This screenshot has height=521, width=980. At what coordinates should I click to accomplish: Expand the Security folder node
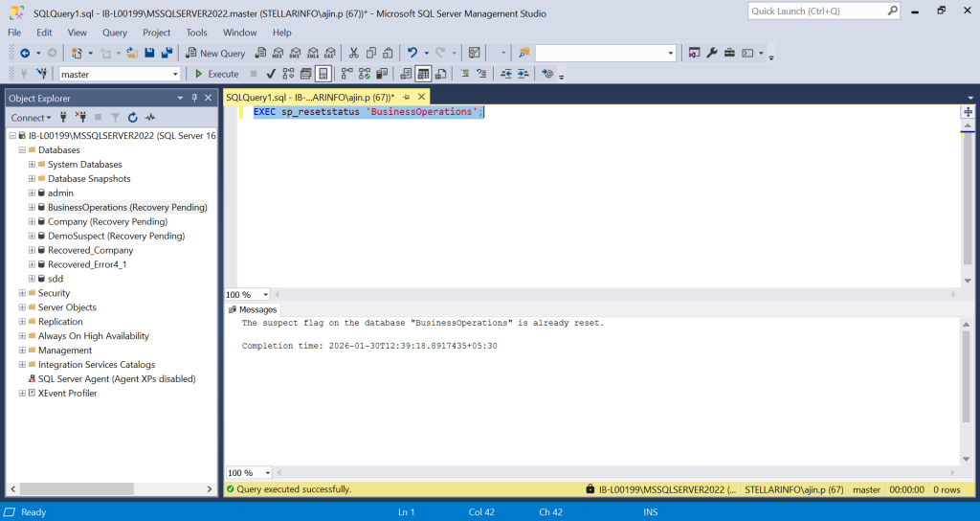[22, 293]
